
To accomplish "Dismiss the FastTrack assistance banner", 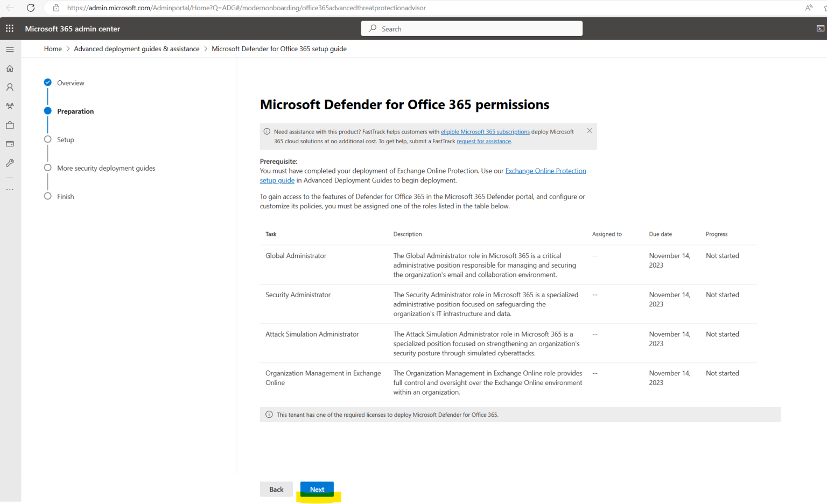I will click(589, 130).
